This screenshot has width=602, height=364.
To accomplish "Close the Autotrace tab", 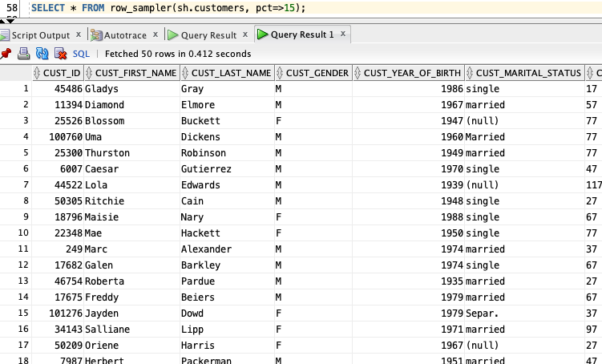I will 155,35.
